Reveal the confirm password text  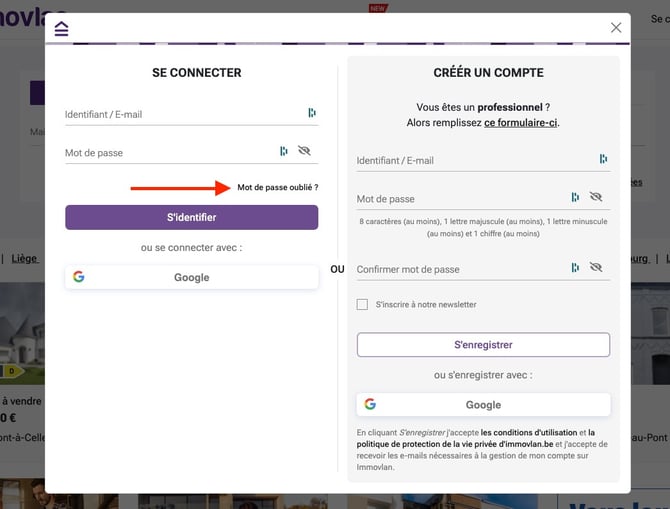596,268
